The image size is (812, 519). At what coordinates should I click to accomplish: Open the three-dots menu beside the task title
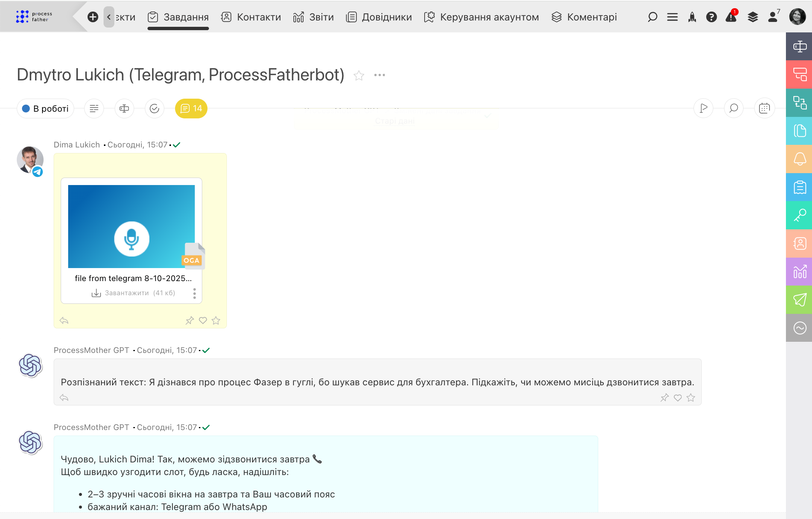[x=379, y=75]
